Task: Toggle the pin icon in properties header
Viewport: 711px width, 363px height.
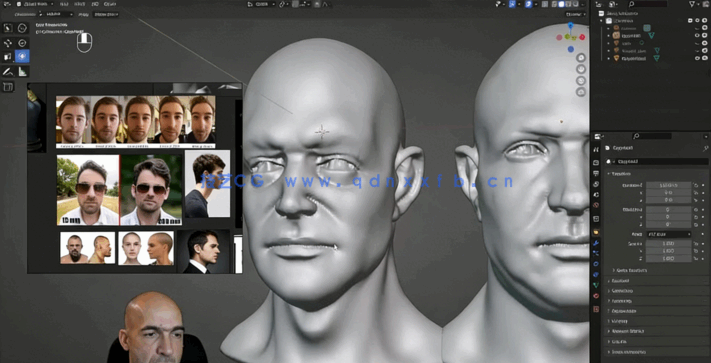Action: (x=705, y=148)
